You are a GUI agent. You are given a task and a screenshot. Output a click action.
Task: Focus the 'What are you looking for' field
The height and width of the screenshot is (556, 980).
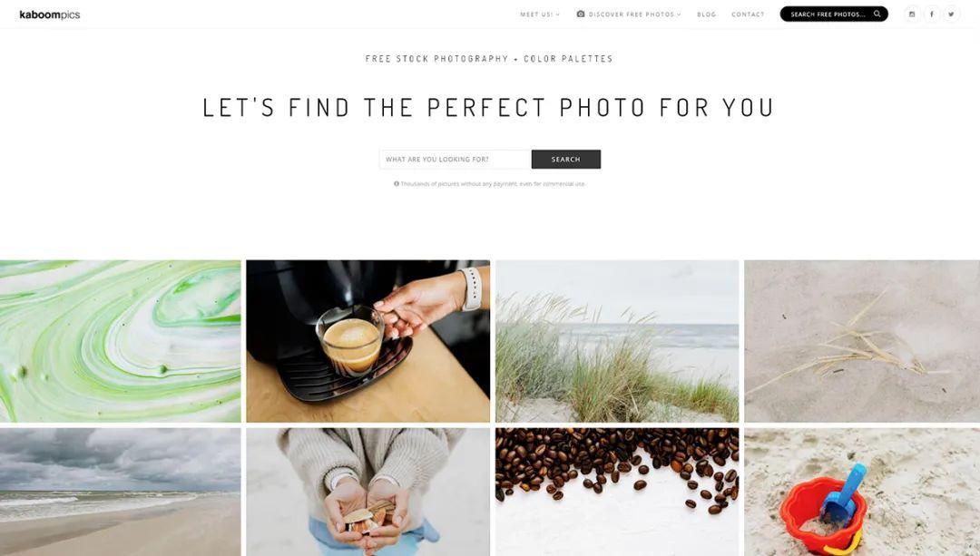tap(455, 160)
